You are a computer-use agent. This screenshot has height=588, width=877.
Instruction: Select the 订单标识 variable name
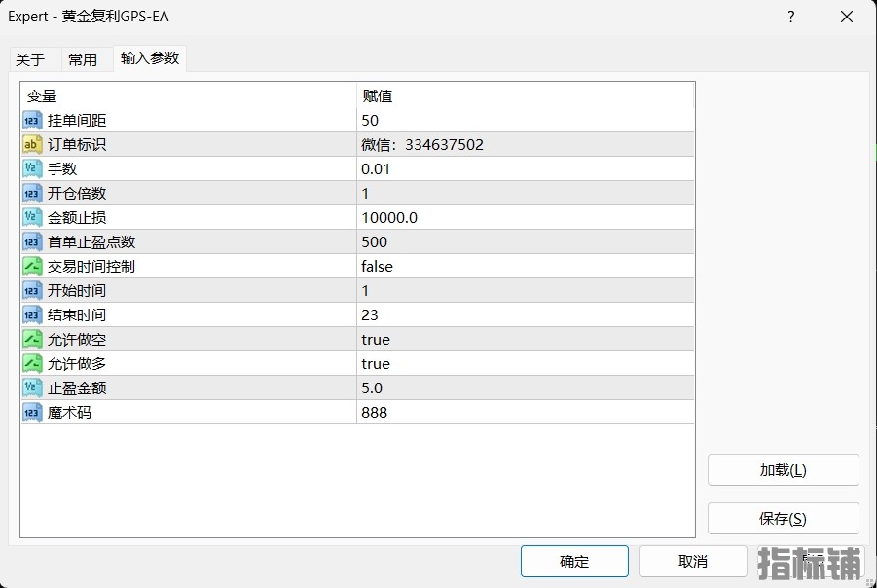[77, 144]
